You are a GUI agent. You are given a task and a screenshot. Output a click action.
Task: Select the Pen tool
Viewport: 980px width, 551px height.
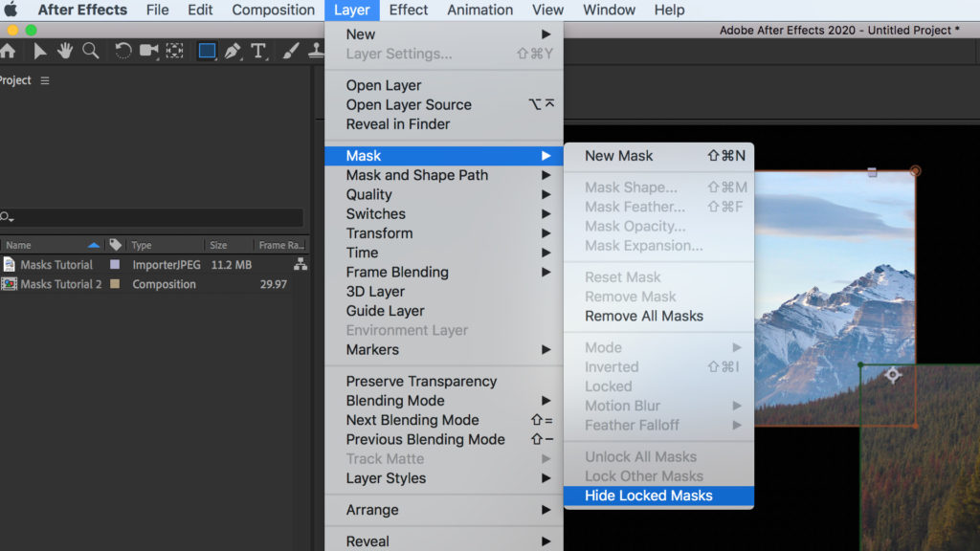(x=232, y=51)
